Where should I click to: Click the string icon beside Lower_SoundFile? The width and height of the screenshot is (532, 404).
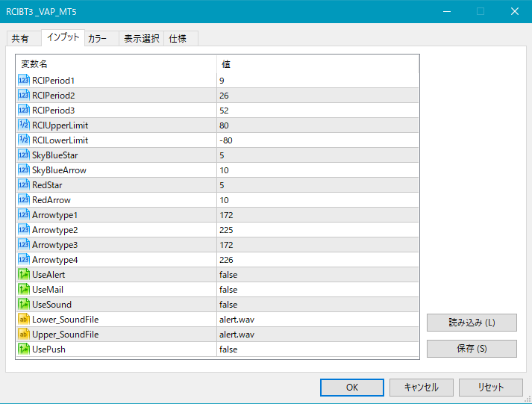tap(24, 320)
